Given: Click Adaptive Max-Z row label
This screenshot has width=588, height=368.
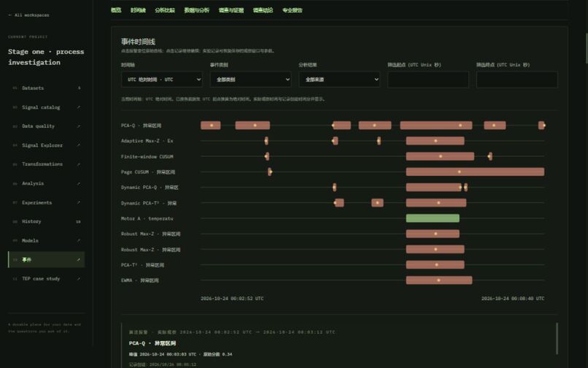Looking at the screenshot, I should coord(147,141).
